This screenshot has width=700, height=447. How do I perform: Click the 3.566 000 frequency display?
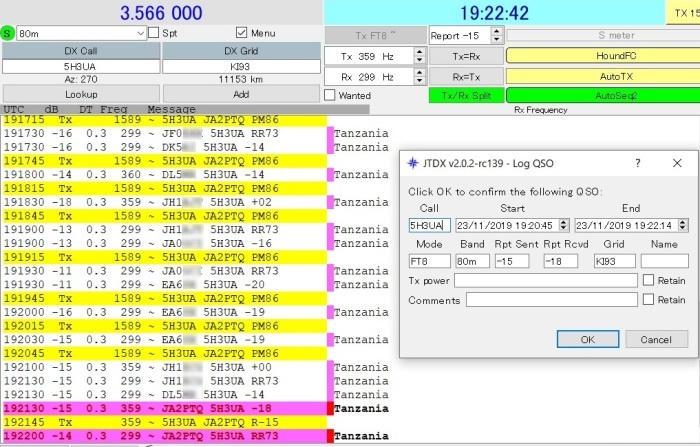tap(161, 13)
